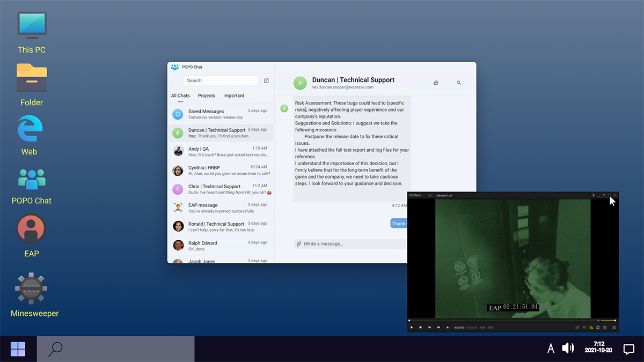Toggle 360 degree video mode
Viewport: 644px width, 362px height.
(577, 327)
